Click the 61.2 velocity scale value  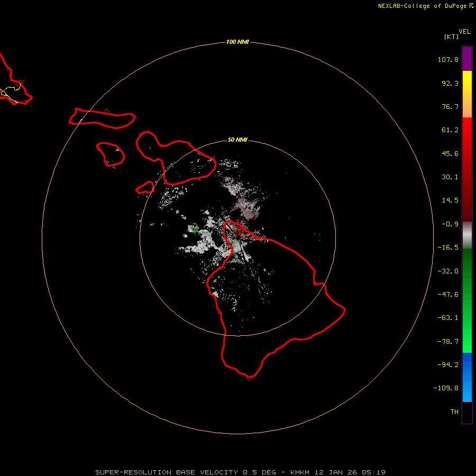(450, 130)
